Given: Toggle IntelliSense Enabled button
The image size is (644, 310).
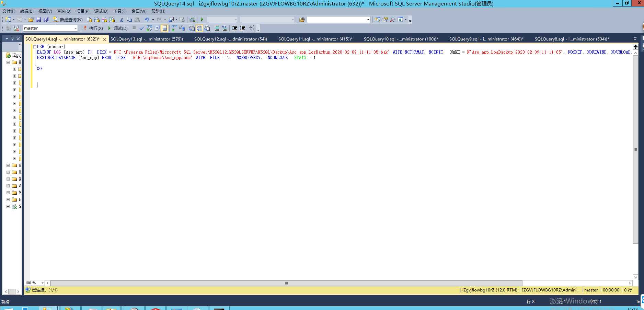Looking at the screenshot, I should pos(164,28).
